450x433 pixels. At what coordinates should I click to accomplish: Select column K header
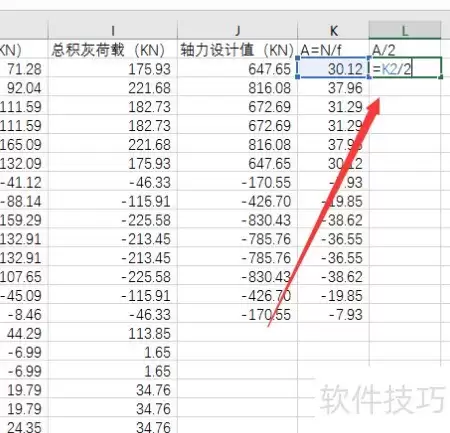333,30
